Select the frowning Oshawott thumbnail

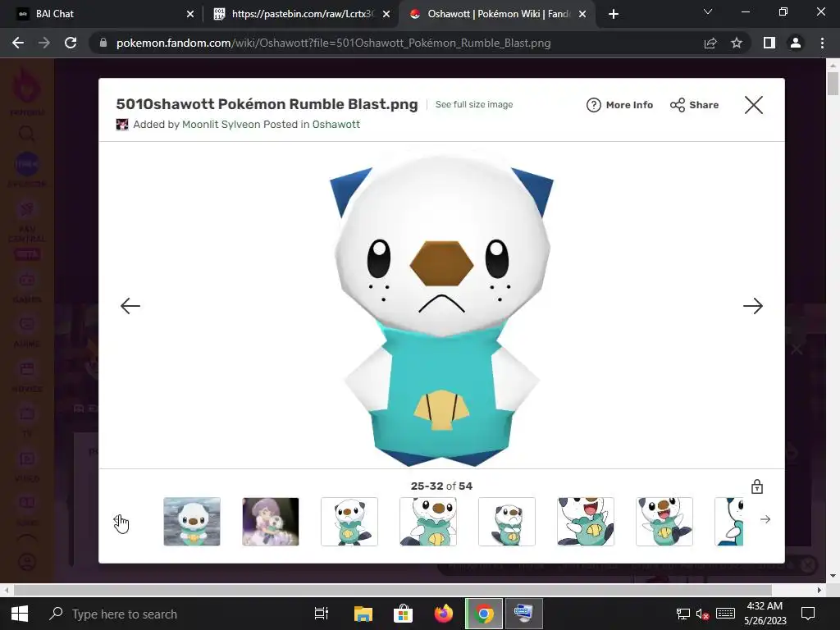507,521
